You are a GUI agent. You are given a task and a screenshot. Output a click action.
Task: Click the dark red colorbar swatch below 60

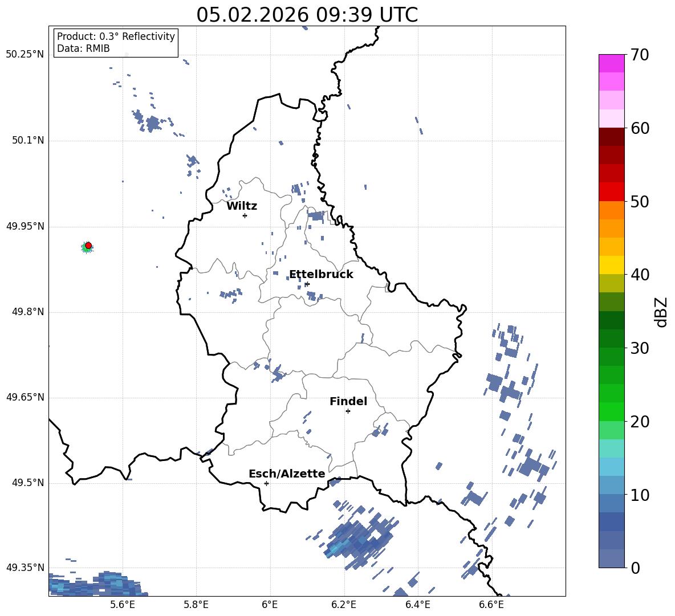pos(612,137)
